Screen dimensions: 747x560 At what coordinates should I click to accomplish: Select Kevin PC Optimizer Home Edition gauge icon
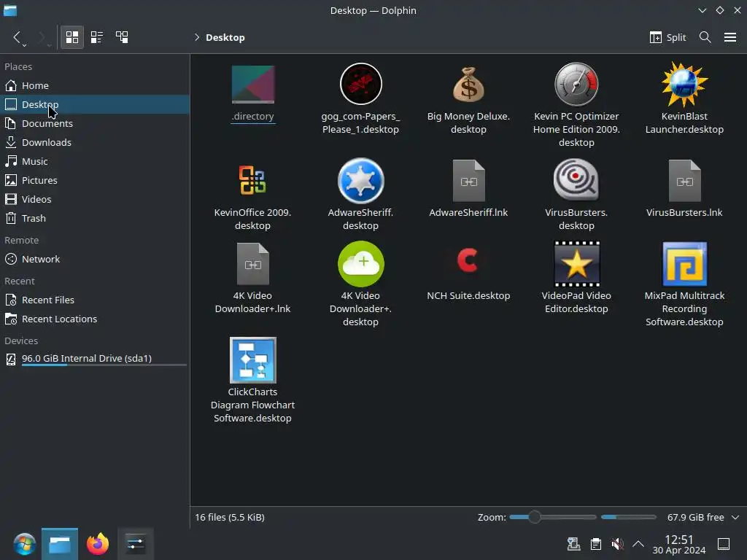pyautogui.click(x=576, y=84)
